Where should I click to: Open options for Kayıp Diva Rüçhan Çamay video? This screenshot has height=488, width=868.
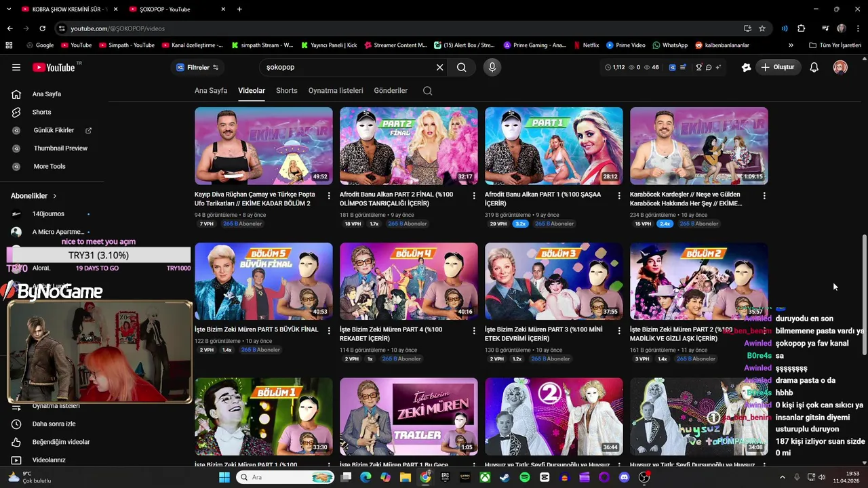329,195
